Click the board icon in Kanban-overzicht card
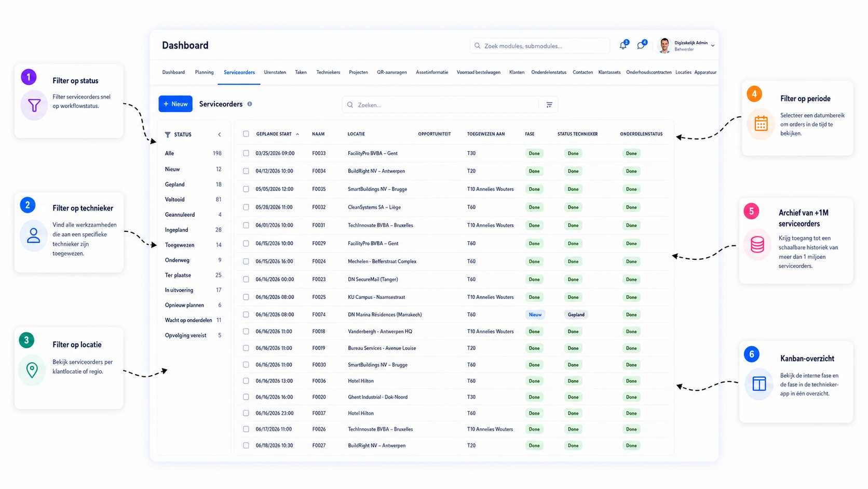 click(x=759, y=384)
